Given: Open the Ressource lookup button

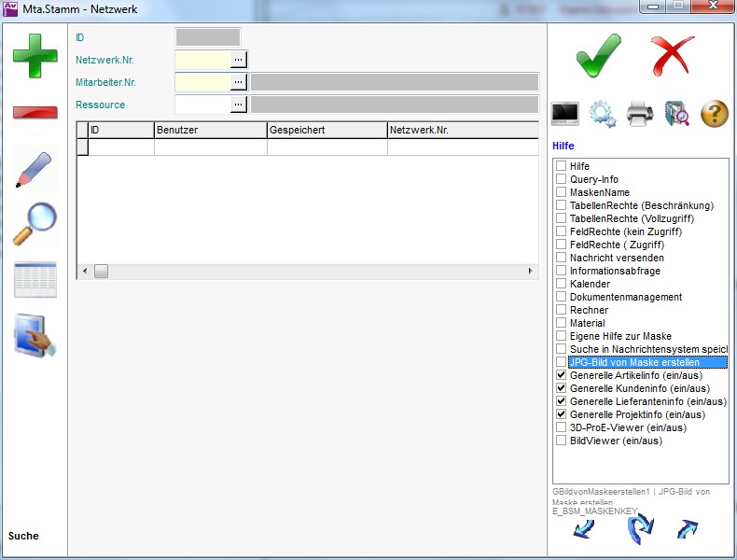Looking at the screenshot, I should (x=239, y=105).
